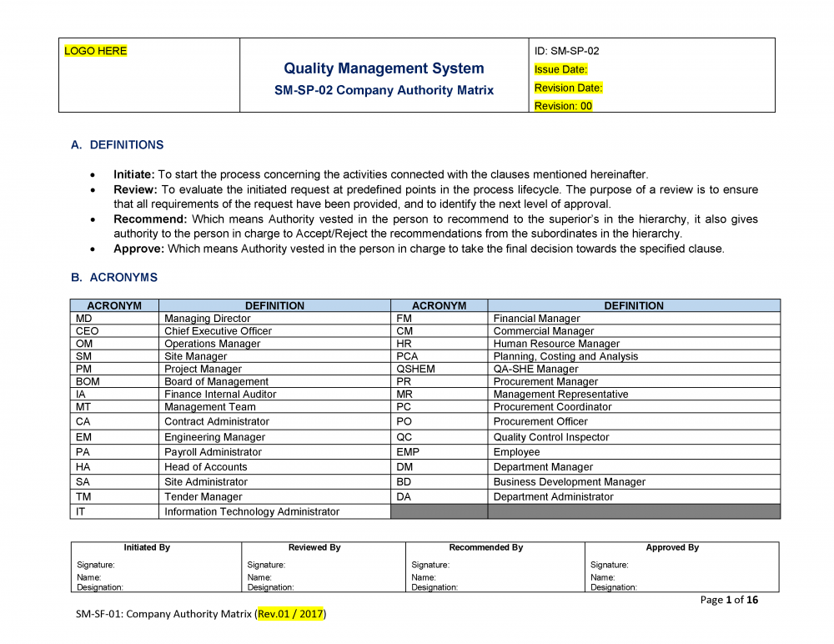This screenshot has width=834, height=644.
Task: Click the SM-SP-02 Company Authority Matrix subtitle
Action: [384, 90]
